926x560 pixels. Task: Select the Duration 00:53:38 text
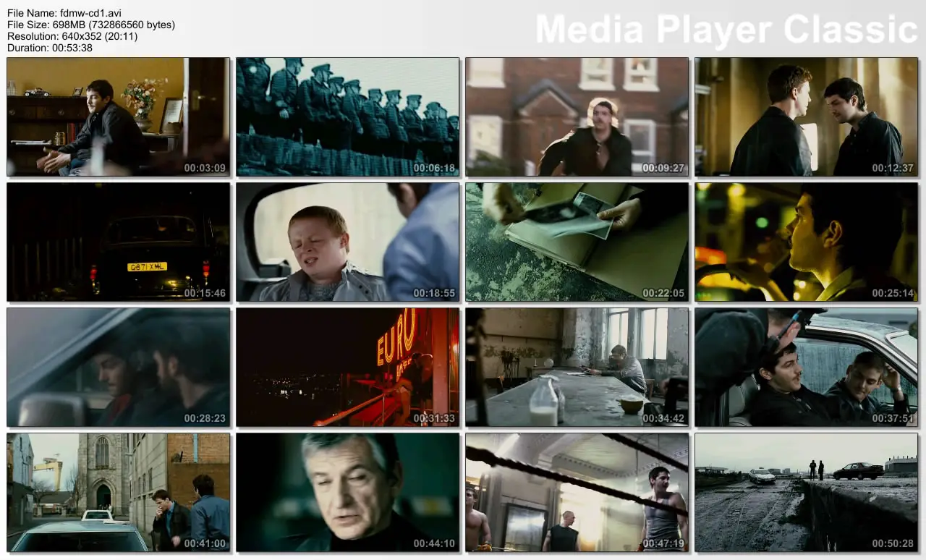[50, 48]
